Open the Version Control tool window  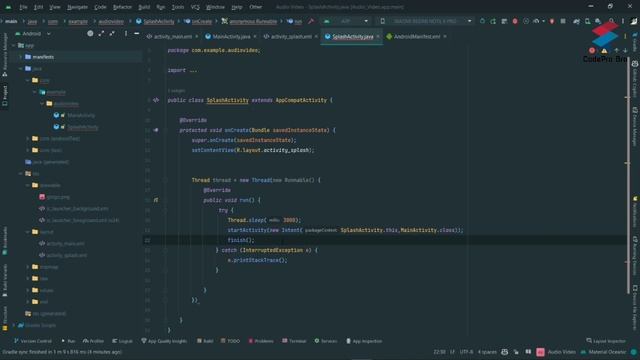[x=33, y=341]
